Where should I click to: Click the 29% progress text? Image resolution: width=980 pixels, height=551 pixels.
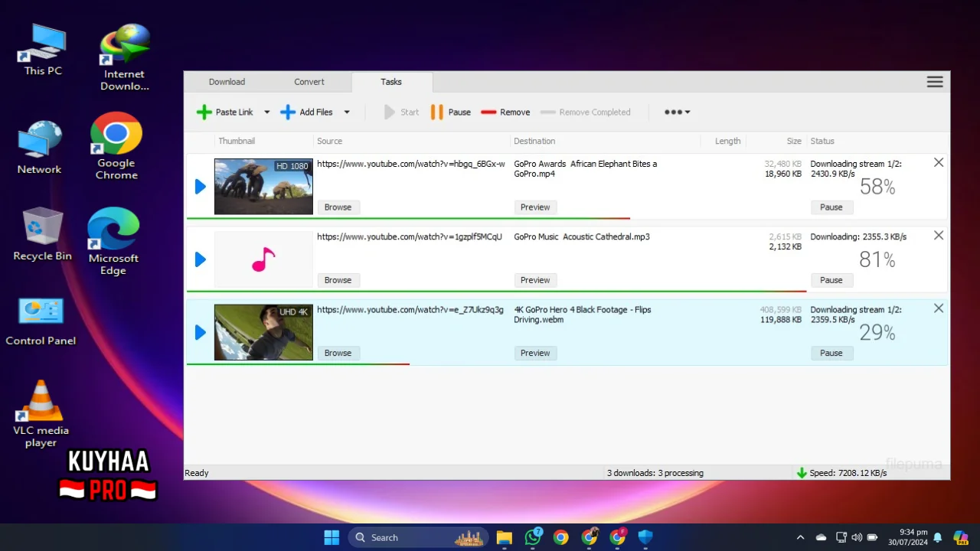tap(877, 332)
